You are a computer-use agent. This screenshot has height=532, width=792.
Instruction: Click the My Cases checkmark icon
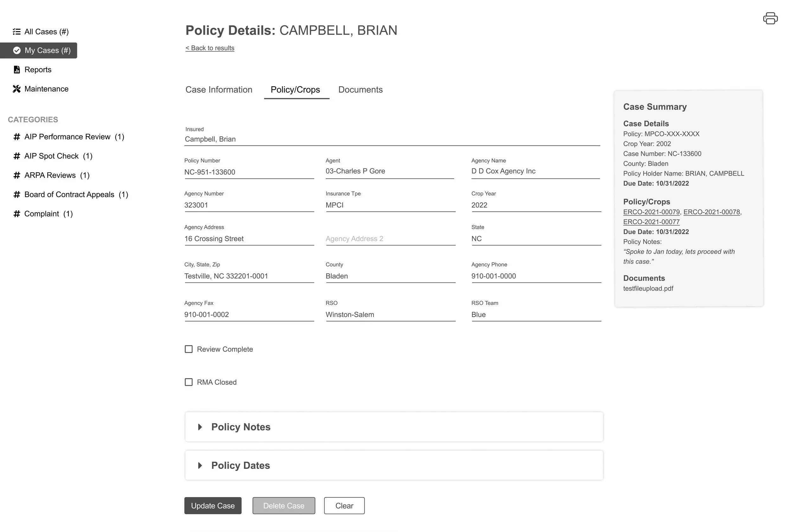(x=16, y=51)
